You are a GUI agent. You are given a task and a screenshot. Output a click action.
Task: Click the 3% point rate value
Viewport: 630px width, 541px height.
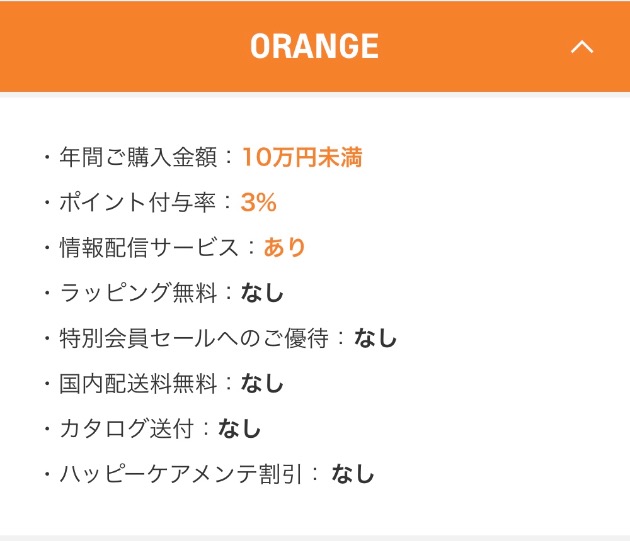258,202
